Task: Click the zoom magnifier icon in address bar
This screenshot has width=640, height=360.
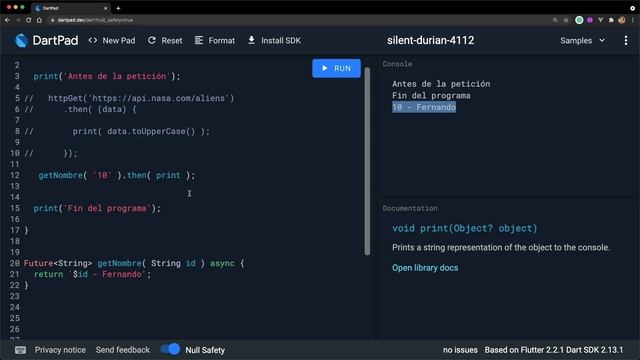Action: click(x=555, y=20)
